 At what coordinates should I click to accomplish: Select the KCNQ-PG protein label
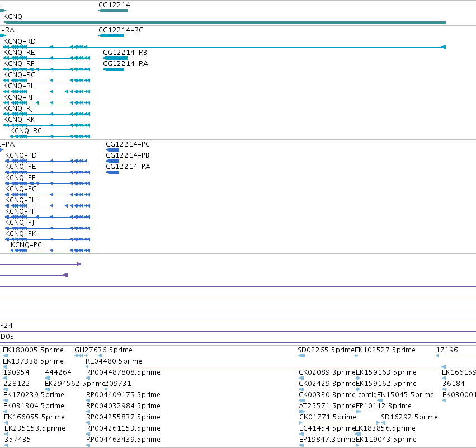(21, 189)
